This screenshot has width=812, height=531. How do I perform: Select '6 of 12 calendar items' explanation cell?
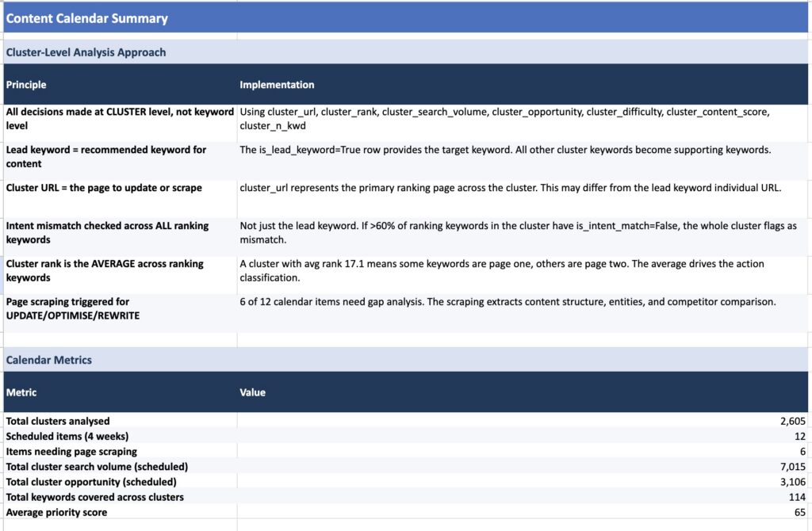(523, 313)
